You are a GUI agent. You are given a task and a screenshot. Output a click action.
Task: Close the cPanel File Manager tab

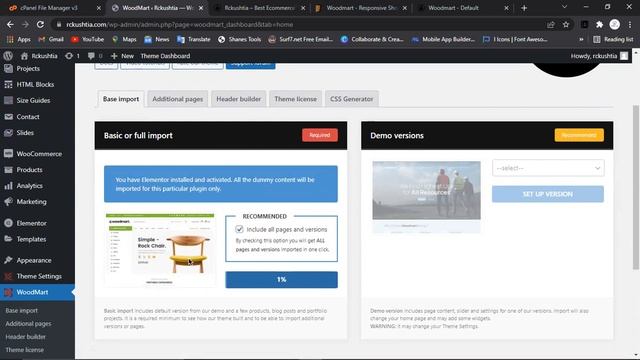coord(98,8)
